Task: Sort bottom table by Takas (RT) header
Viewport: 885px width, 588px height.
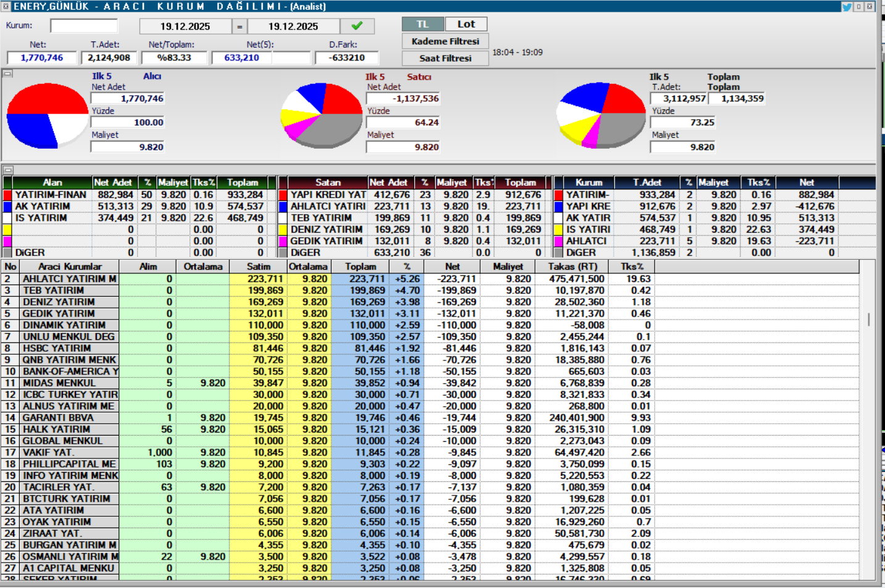Action: [x=573, y=267]
